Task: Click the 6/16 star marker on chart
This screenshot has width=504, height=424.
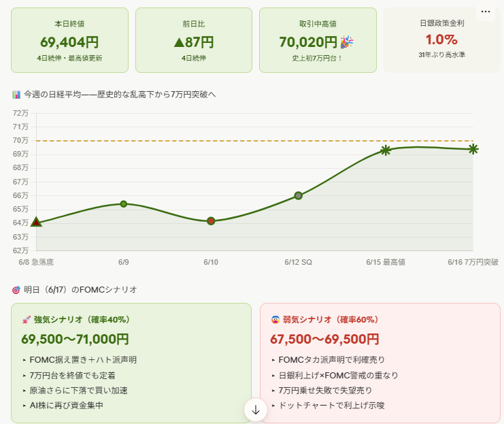Action: click(473, 149)
